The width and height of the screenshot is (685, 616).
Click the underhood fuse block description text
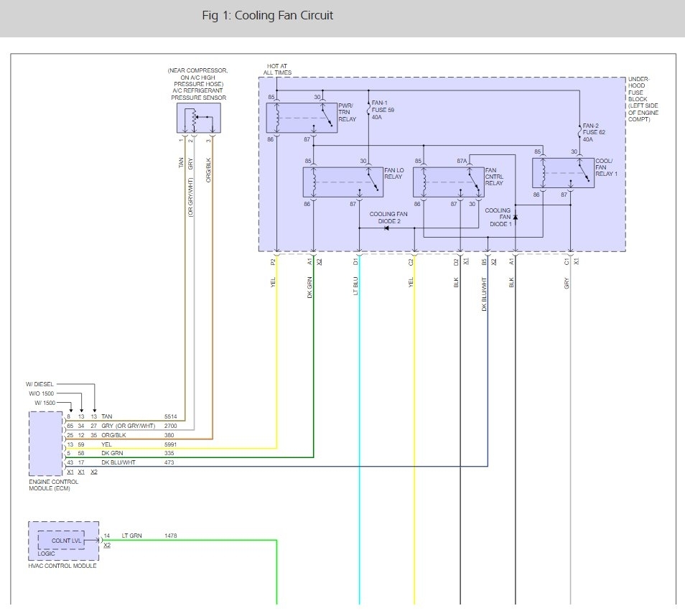[643, 99]
